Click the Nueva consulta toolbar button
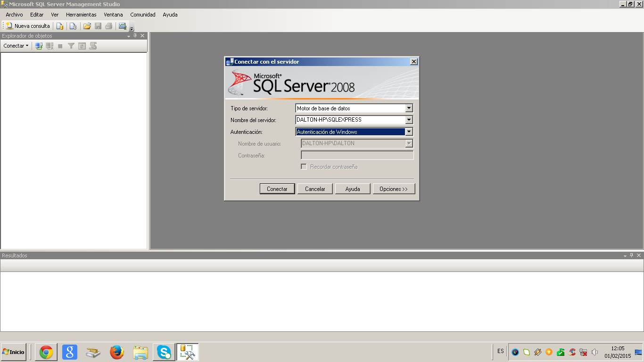644x362 pixels. coord(28,26)
